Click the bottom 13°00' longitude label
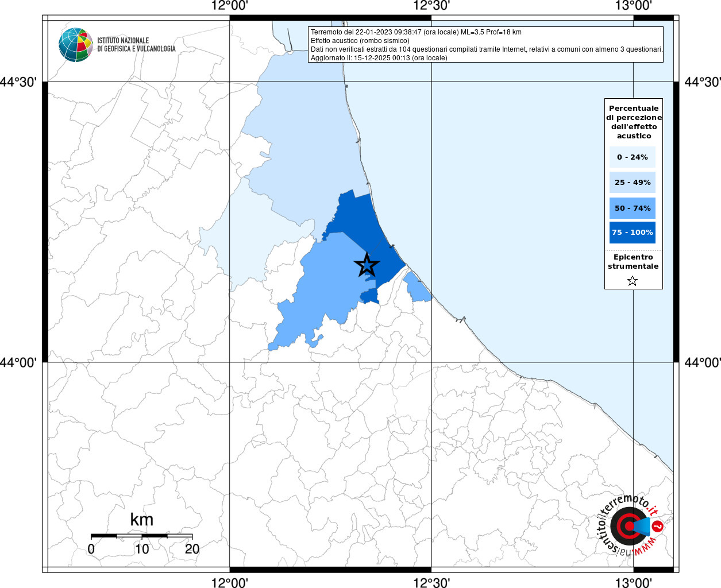The height and width of the screenshot is (588, 721). [634, 582]
